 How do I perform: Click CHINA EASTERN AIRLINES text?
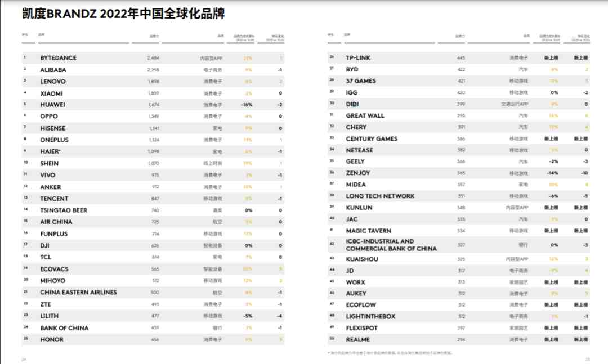point(78,293)
